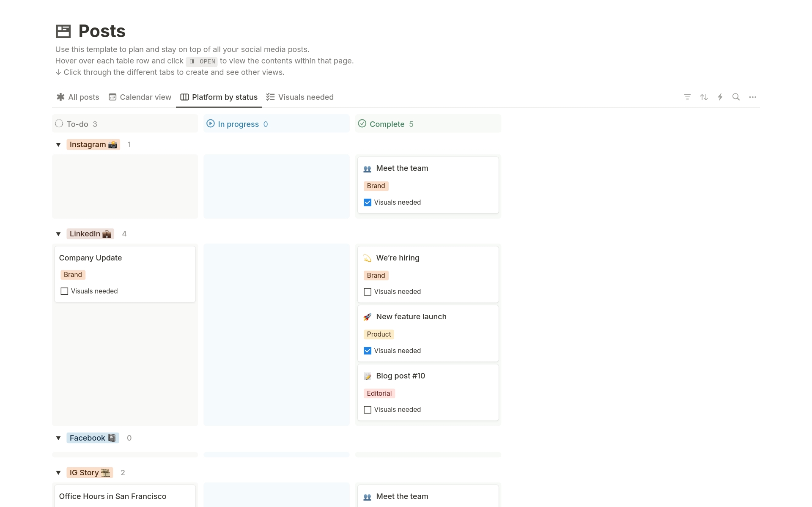Open the Company Update card

coord(90,258)
